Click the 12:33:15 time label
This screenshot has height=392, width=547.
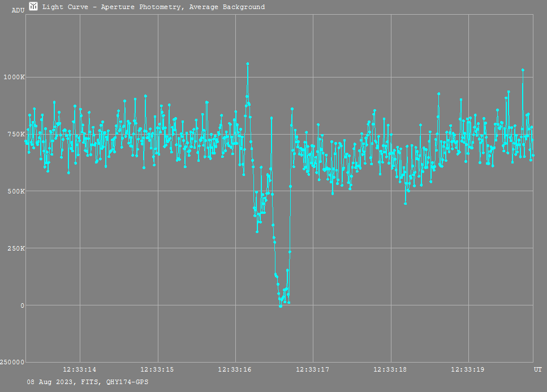tap(157, 370)
